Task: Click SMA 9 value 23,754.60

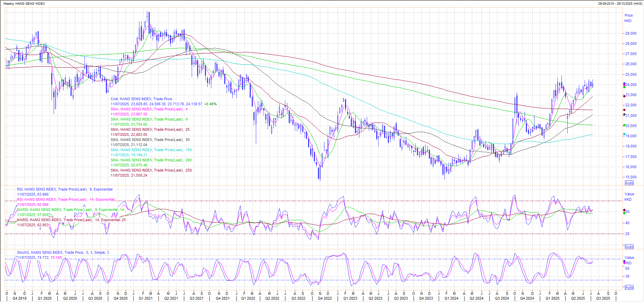Action: pos(129,125)
